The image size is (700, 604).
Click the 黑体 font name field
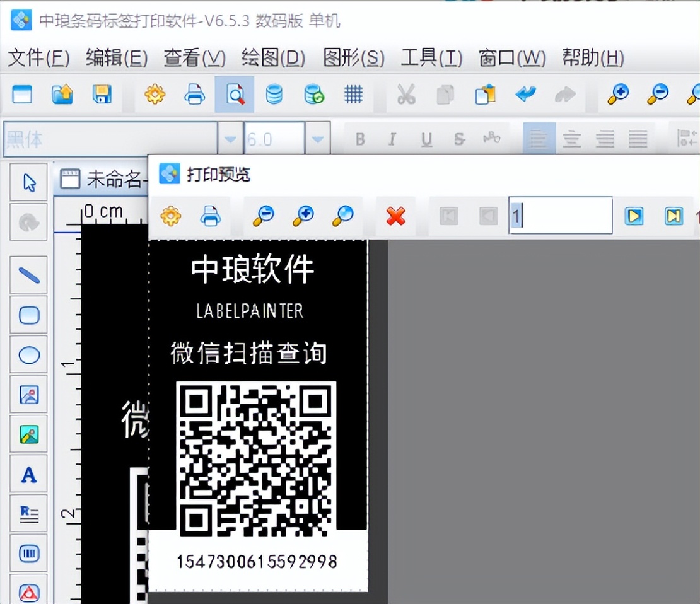coord(111,139)
